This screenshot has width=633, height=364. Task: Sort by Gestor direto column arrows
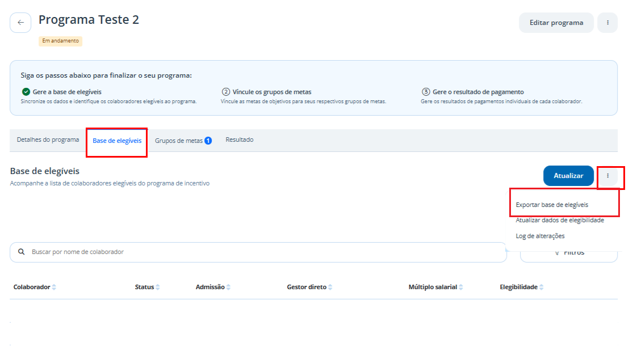[x=330, y=287]
